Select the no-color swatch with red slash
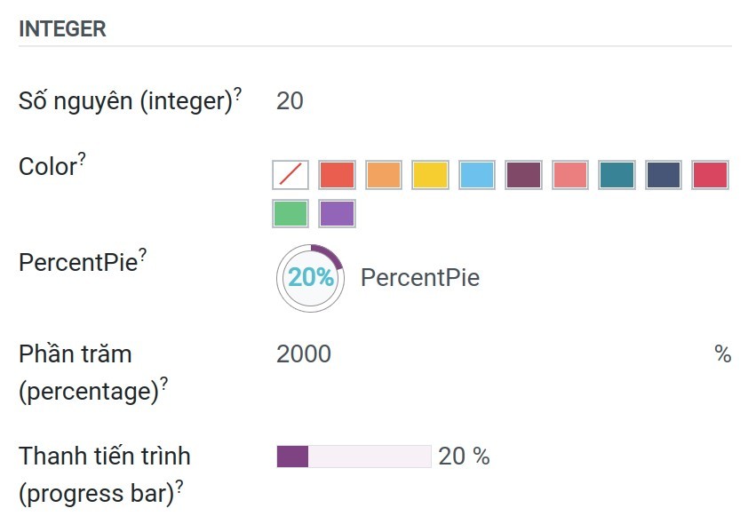Image resolution: width=756 pixels, height=532 pixels. [290, 174]
